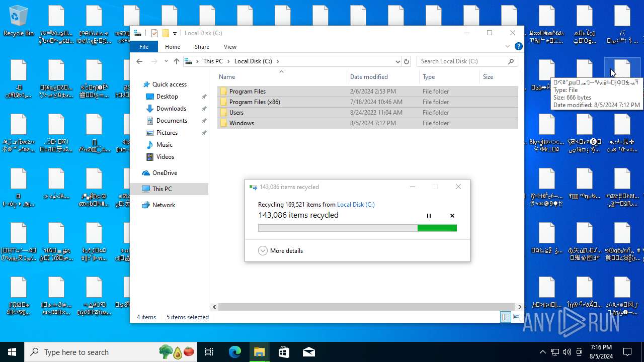Switch to the Home ribbon tab

point(173,47)
